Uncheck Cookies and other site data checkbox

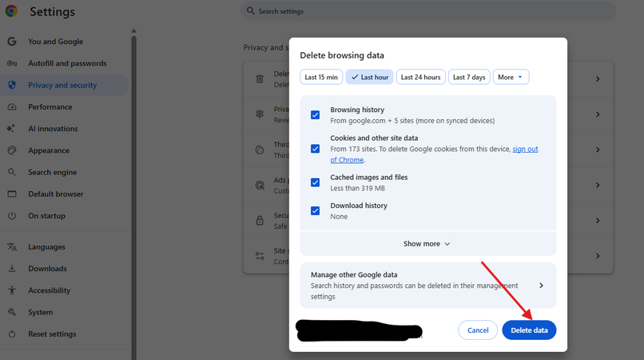pyautogui.click(x=315, y=149)
